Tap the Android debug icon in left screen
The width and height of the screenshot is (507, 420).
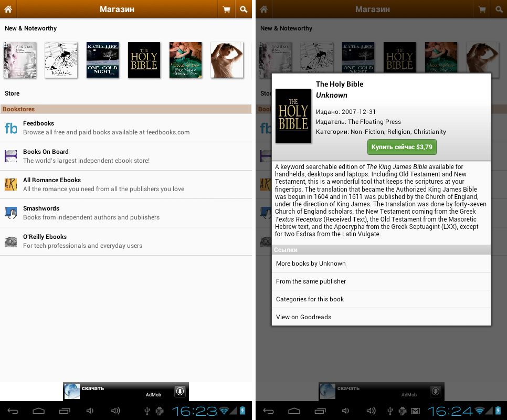coord(160,411)
